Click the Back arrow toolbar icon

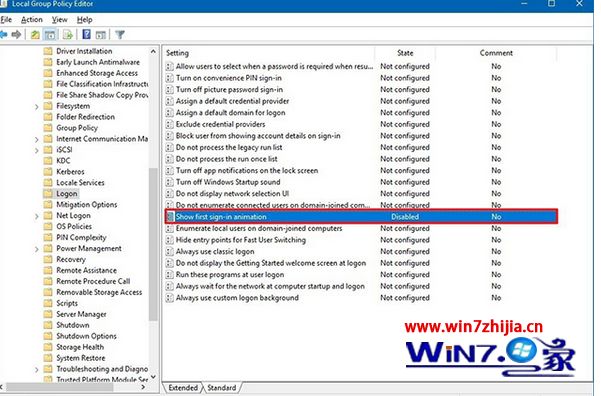(x=3, y=35)
